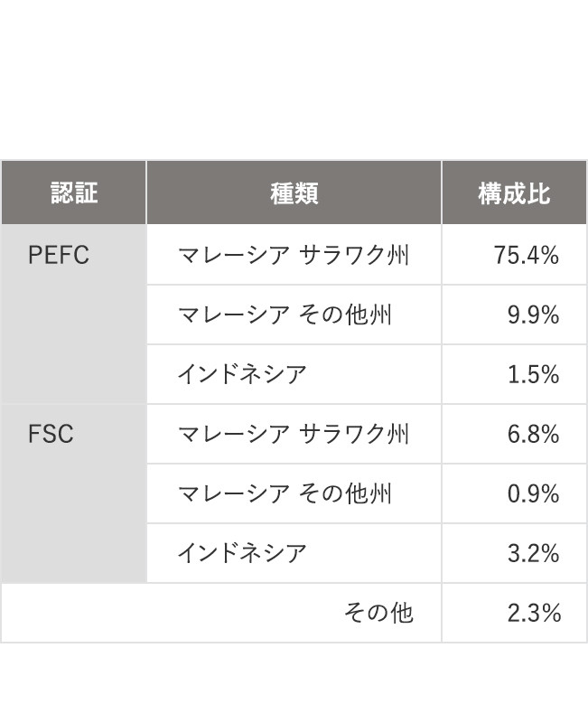Click the 種類 column header
The width and height of the screenshot is (588, 723).
click(294, 192)
